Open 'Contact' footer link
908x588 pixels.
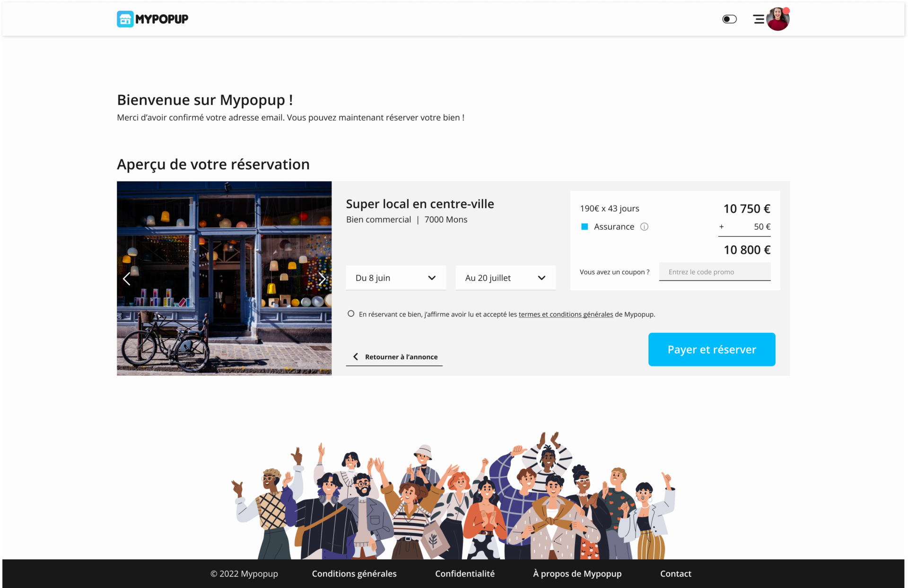675,573
